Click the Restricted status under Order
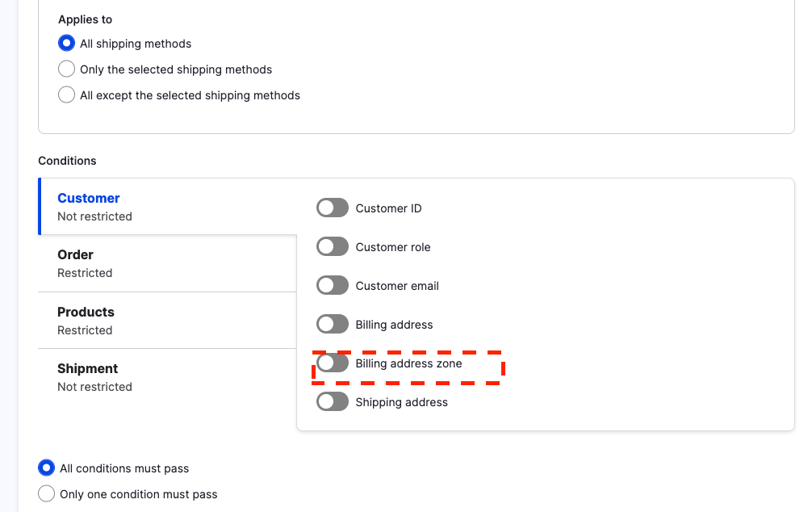Image resolution: width=812 pixels, height=512 pixels. (x=82, y=272)
